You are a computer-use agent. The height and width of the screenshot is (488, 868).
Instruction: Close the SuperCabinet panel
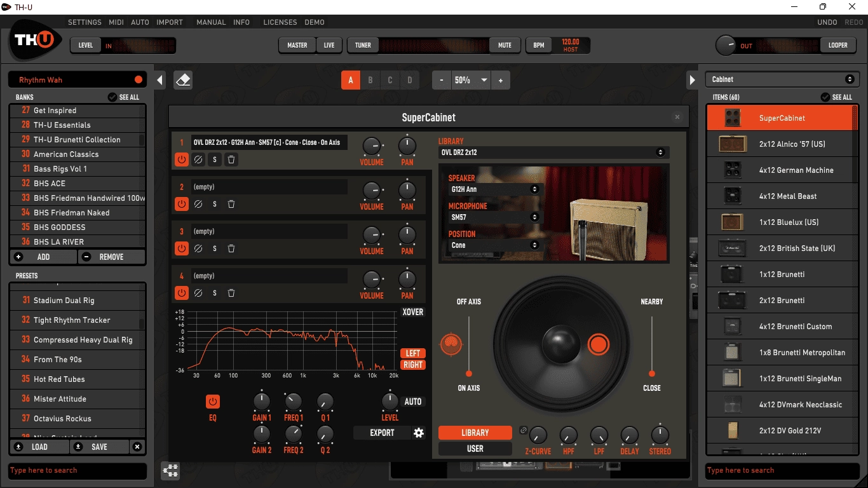pos(677,117)
